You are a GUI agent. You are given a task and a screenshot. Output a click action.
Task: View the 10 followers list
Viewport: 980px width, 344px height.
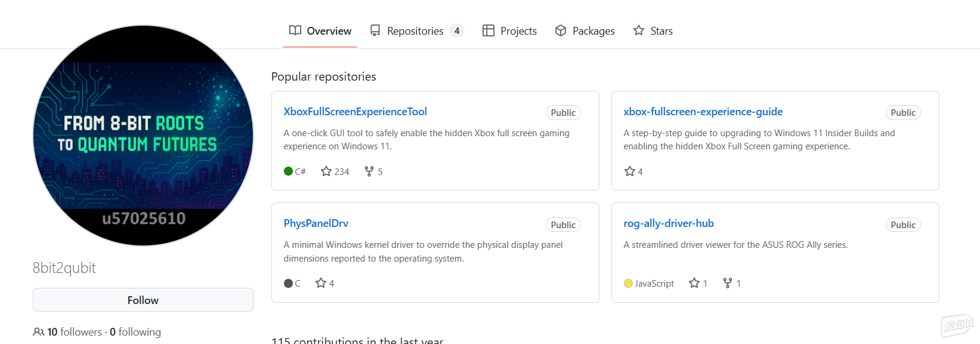[75, 332]
